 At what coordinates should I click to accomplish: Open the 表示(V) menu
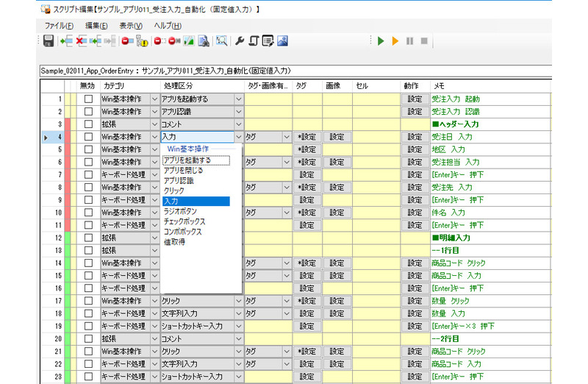(131, 26)
